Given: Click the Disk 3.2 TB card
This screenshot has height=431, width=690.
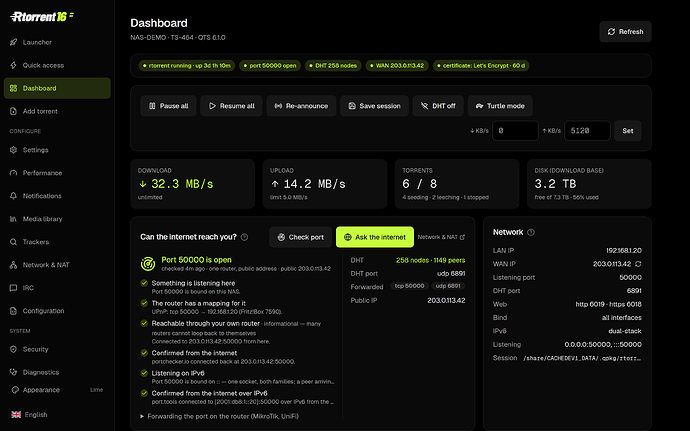Looking at the screenshot, I should tap(589, 184).
